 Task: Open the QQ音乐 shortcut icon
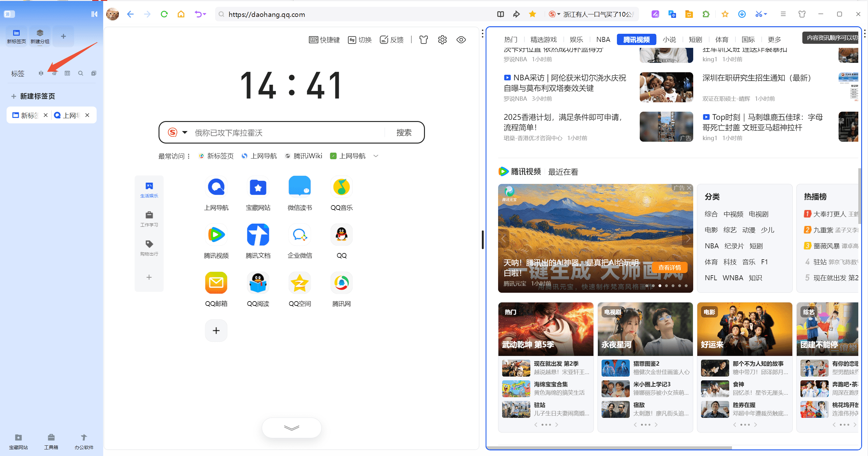[x=341, y=187]
